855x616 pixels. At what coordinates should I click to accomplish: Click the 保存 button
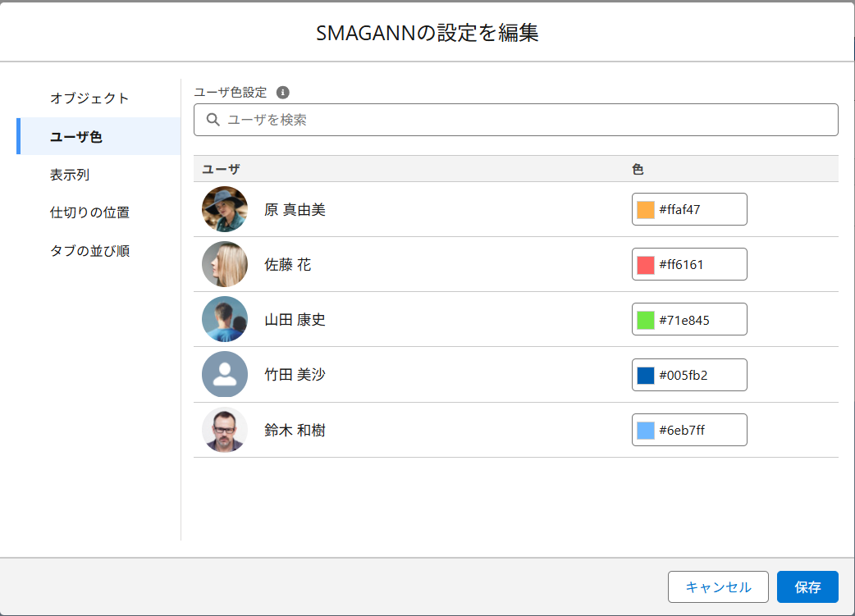pos(807,587)
